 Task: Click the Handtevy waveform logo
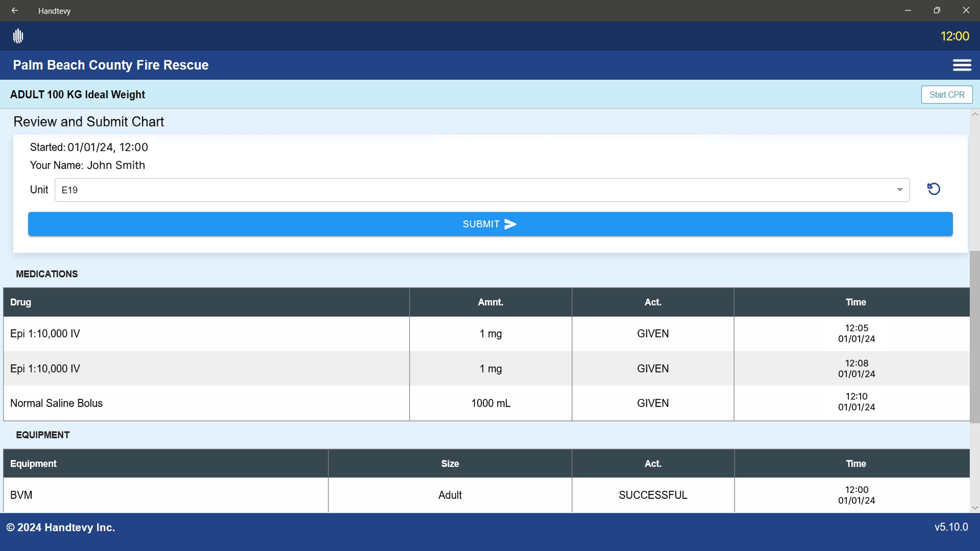(x=18, y=36)
